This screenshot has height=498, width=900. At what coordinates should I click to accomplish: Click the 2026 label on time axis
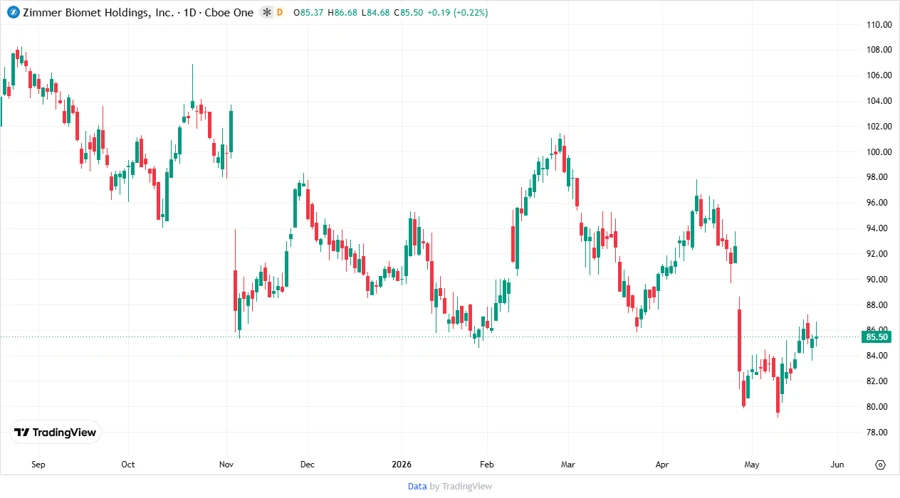(x=401, y=464)
